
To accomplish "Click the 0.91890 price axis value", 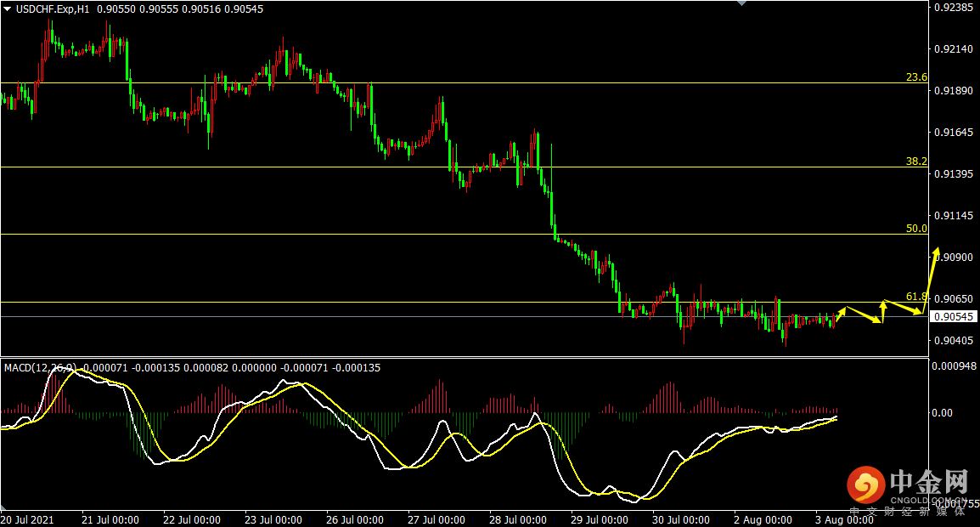I will [954, 91].
